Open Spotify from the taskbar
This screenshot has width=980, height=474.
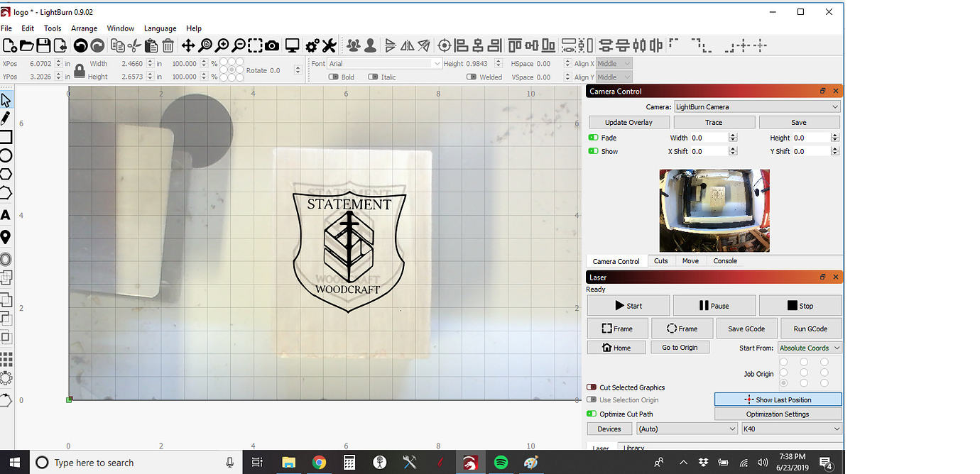(501, 463)
